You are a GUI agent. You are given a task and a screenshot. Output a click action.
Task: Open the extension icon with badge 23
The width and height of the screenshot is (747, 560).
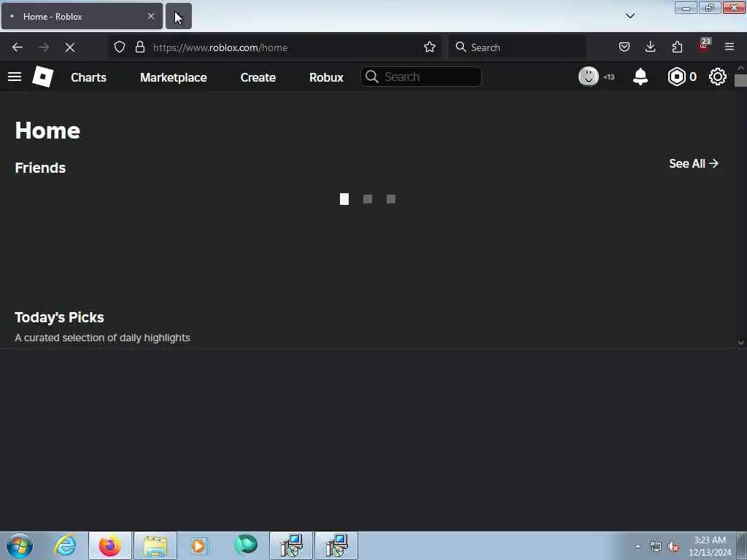(x=704, y=45)
